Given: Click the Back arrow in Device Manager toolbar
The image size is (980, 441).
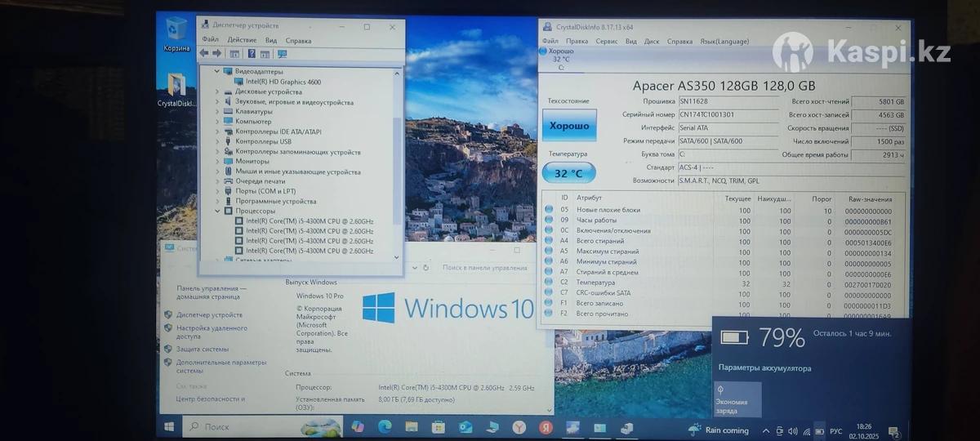Looking at the screenshot, I should (204, 54).
